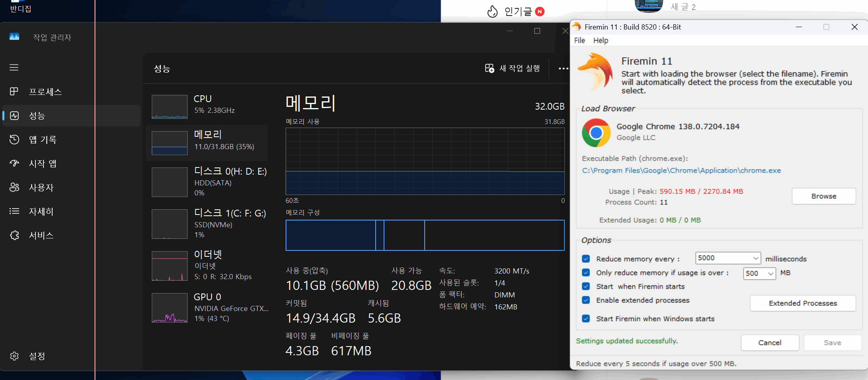868x380 pixels.
Task: Toggle Start Firemin when Windows starts
Action: (x=586, y=319)
